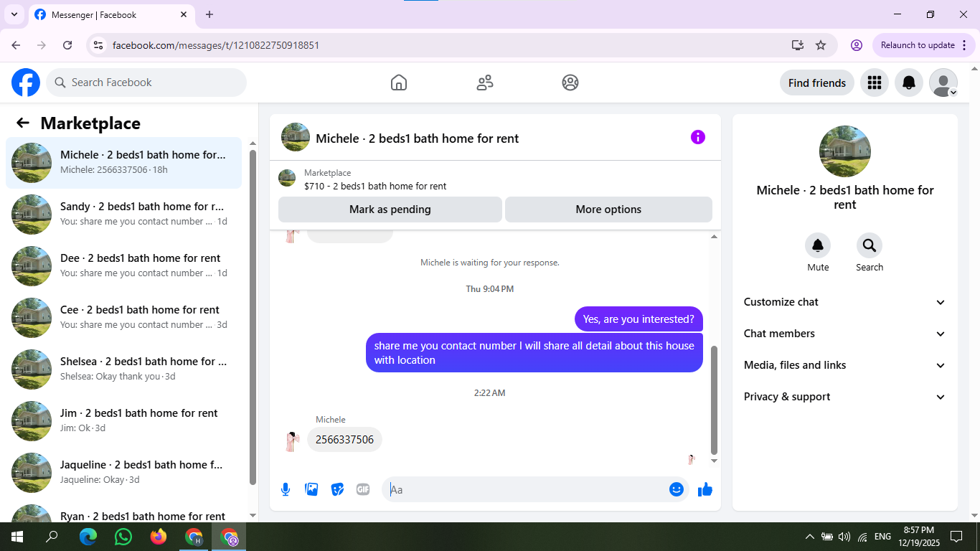Open Windows Start menu
Image resolution: width=980 pixels, height=551 pixels.
17,537
